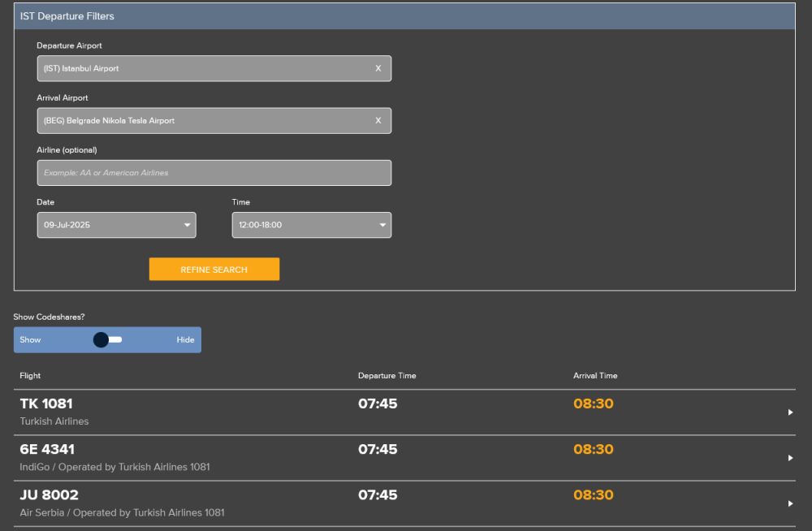
Task: Toggle the Show Codeshares switch
Action: tap(107, 340)
